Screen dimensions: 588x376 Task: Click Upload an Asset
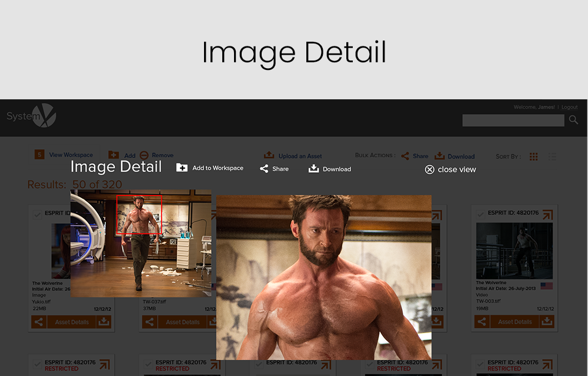300,156
